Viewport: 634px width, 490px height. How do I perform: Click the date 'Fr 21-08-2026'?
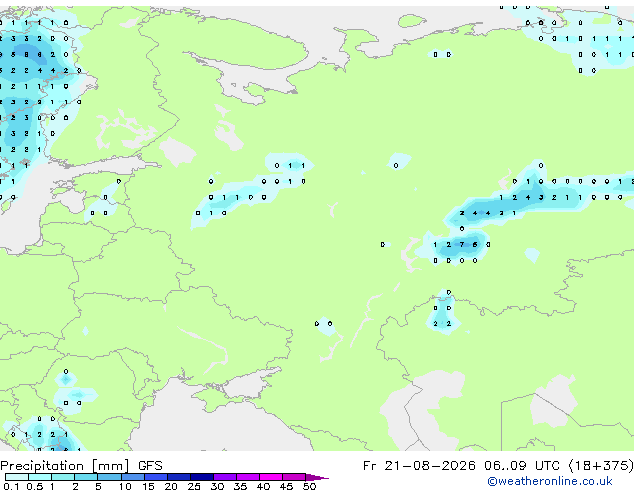(419, 466)
